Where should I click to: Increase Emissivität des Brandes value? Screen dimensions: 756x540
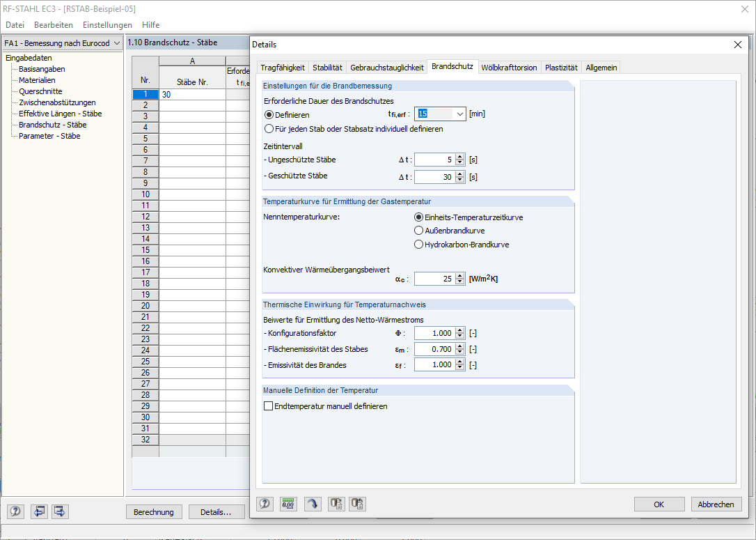click(x=460, y=362)
